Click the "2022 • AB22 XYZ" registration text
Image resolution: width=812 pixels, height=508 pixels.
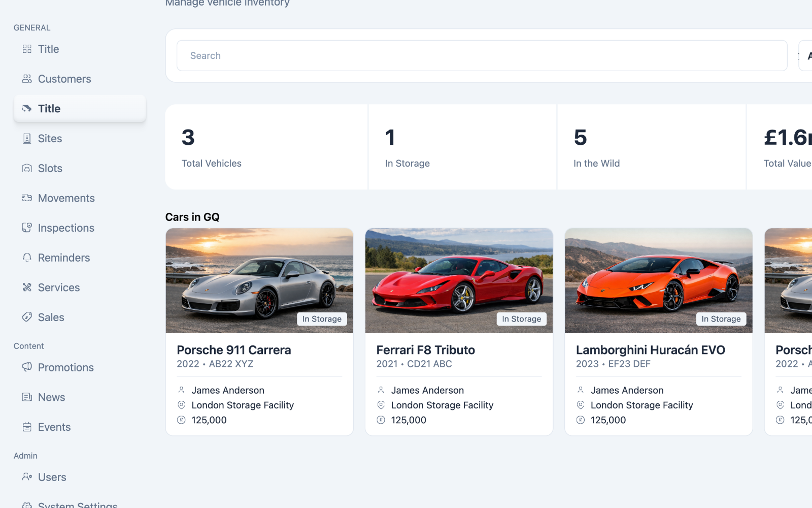(215, 364)
